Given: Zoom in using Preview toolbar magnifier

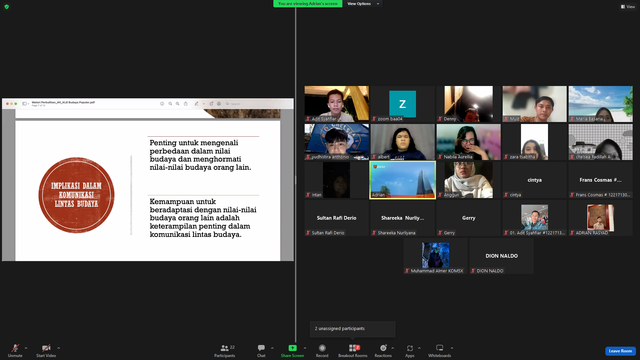Looking at the screenshot, I should [178, 104].
